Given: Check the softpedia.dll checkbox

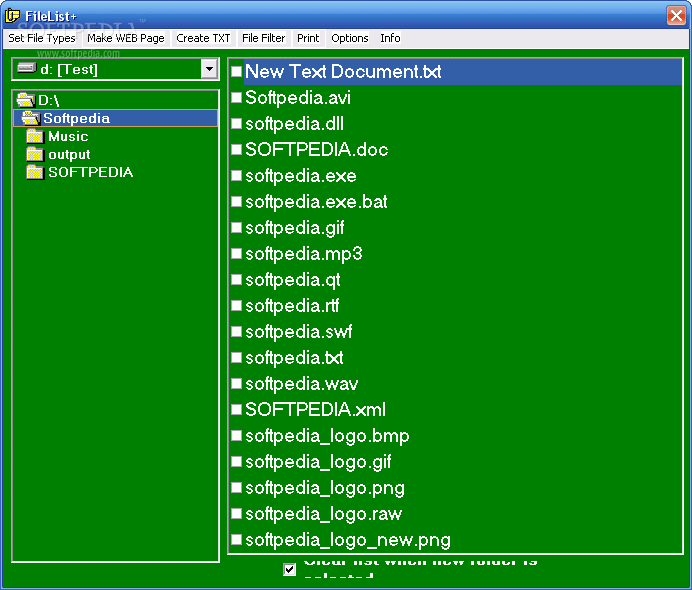Looking at the screenshot, I should (x=237, y=124).
